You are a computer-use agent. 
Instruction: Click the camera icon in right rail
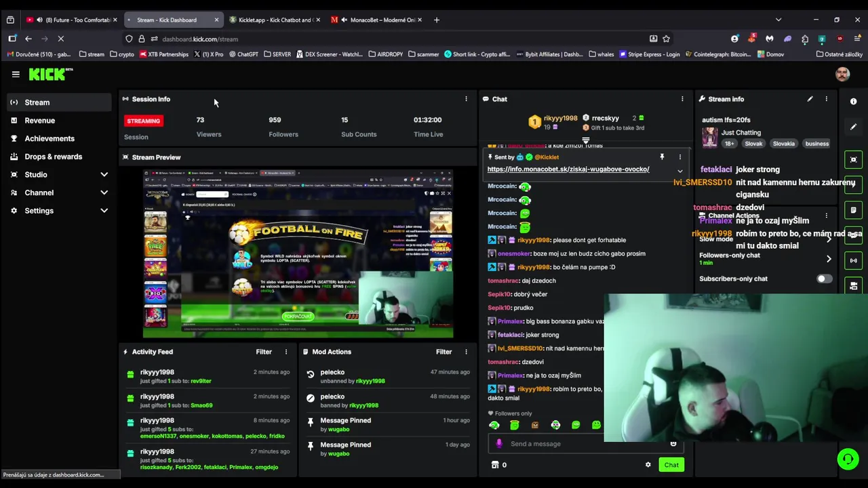853,286
